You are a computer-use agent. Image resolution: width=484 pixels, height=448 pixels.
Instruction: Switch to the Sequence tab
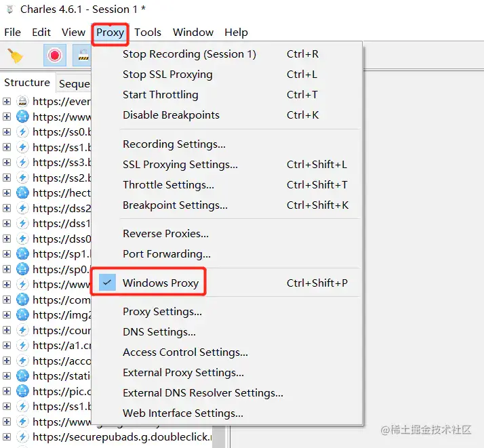click(x=74, y=83)
